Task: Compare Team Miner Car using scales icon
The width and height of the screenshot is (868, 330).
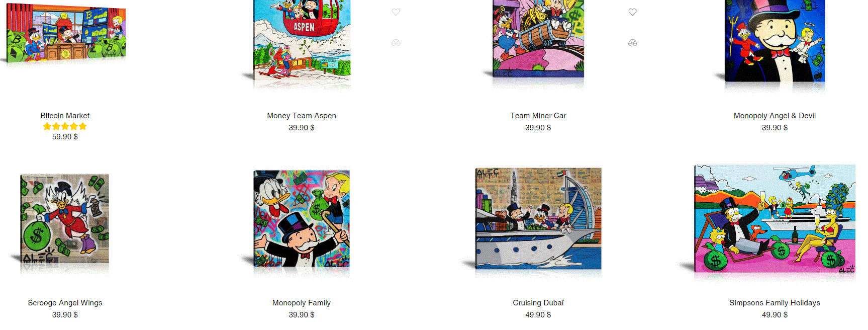Action: coord(633,43)
